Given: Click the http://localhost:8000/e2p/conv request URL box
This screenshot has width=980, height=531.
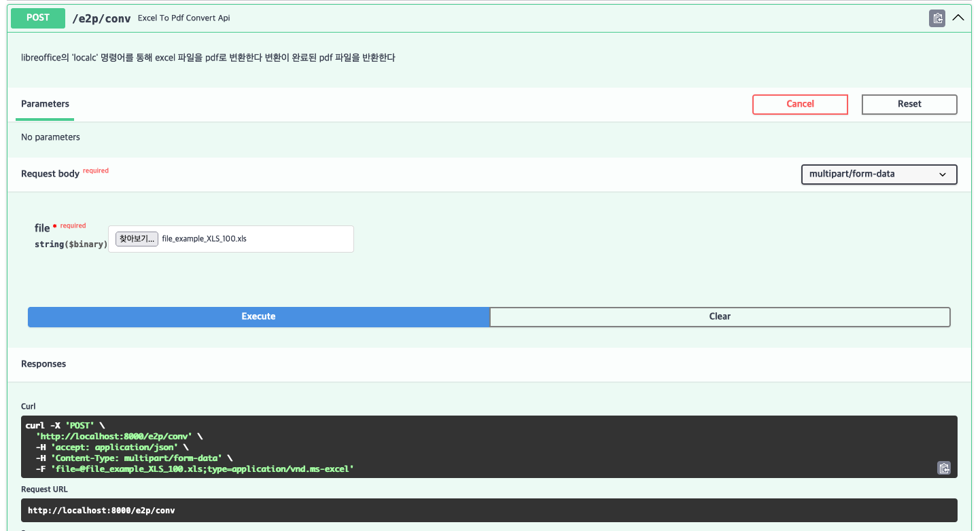Looking at the screenshot, I should pyautogui.click(x=489, y=510).
